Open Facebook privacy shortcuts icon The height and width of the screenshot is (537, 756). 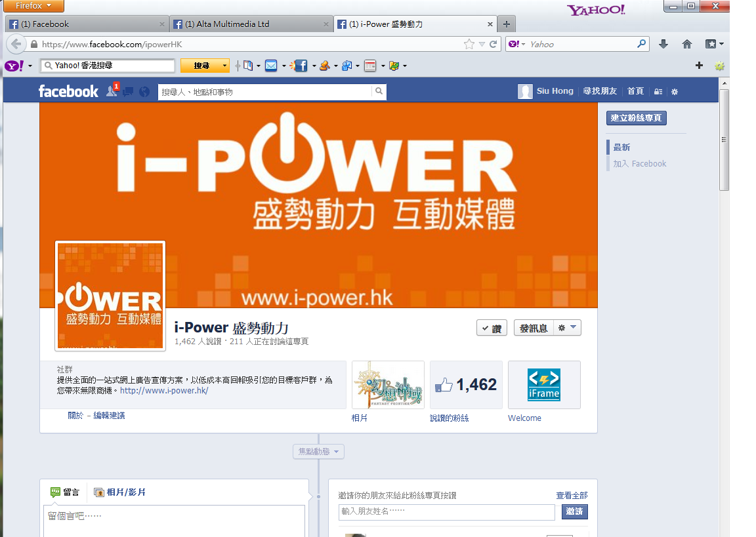658,92
